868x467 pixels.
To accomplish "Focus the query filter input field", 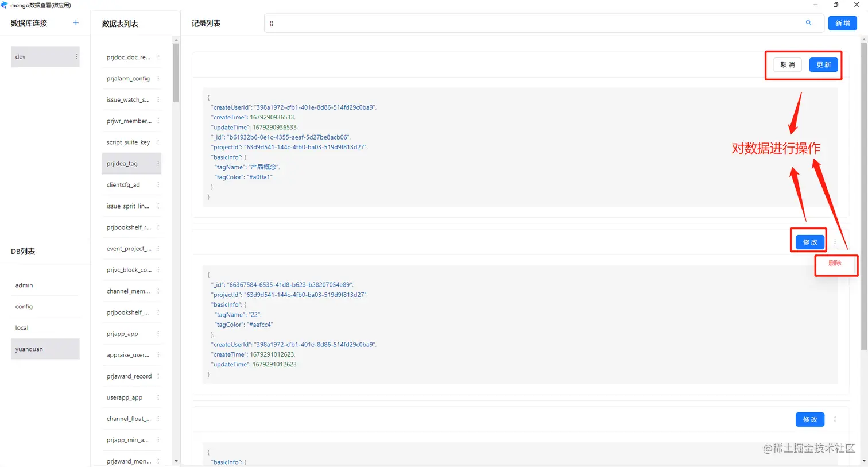I will tap(534, 23).
